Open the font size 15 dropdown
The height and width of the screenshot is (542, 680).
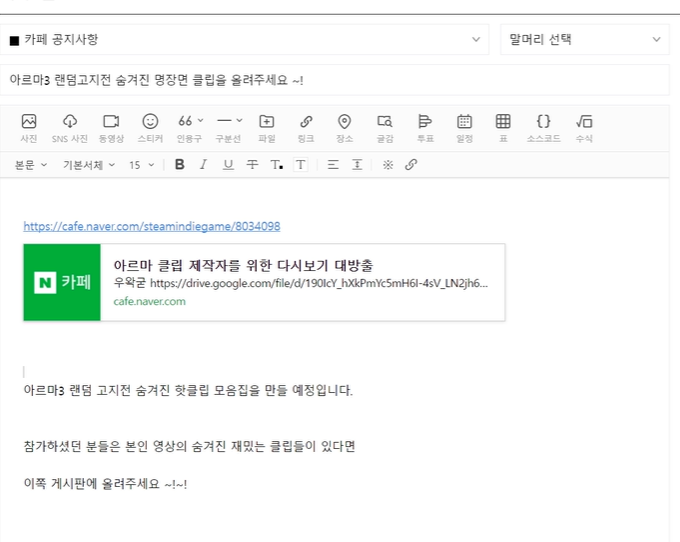click(141, 165)
